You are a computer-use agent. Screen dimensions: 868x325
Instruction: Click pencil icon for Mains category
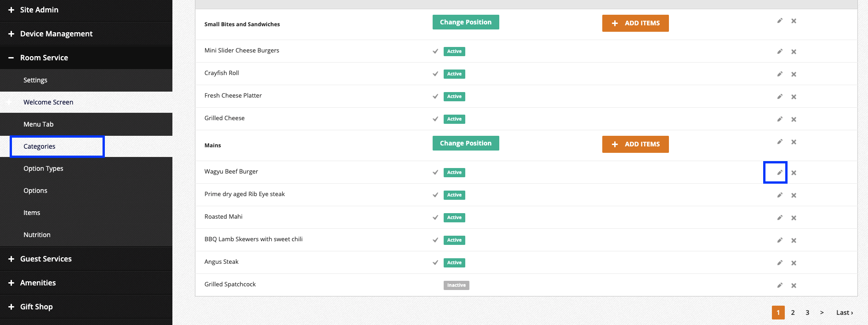(779, 142)
